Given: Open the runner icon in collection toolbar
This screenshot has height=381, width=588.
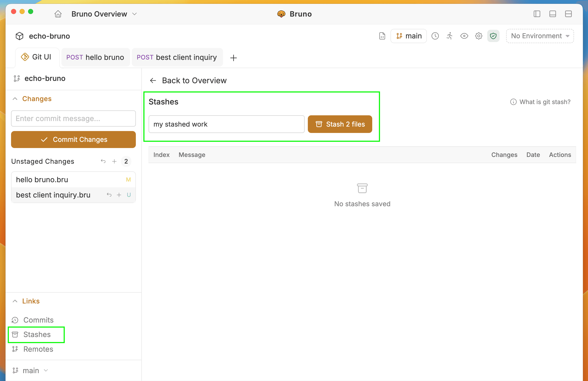Looking at the screenshot, I should (x=449, y=36).
